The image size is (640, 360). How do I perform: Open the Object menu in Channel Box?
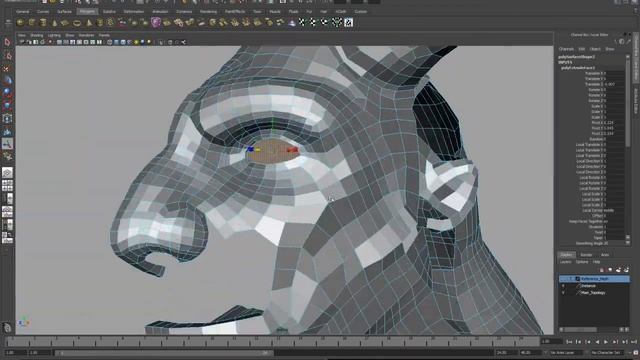click(595, 49)
